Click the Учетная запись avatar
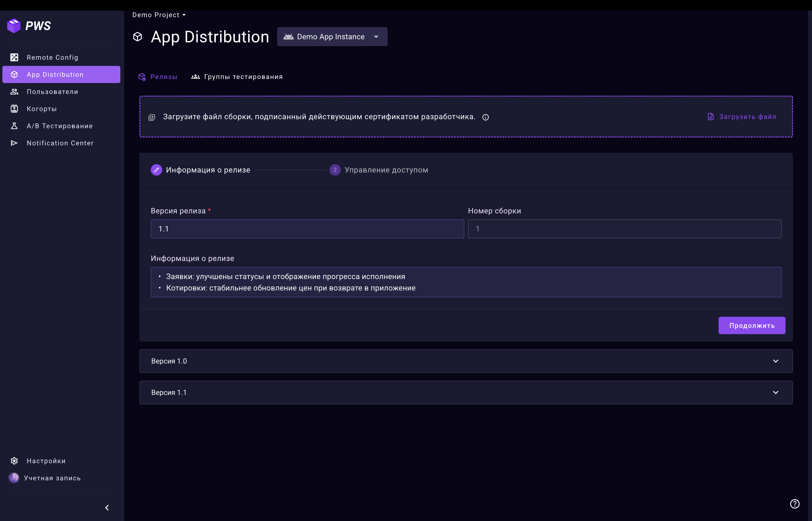This screenshot has height=521, width=812. 14,478
